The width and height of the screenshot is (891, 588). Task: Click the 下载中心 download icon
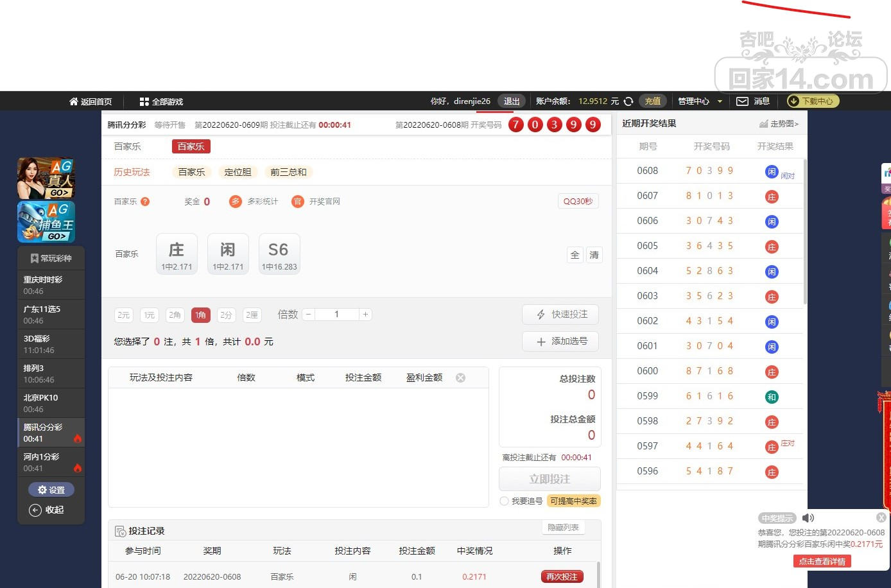coord(793,101)
